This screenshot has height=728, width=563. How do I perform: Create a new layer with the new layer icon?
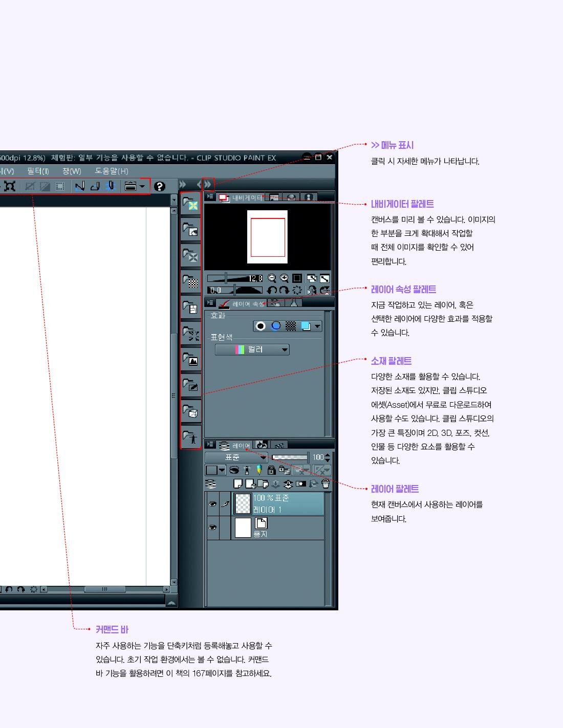tap(237, 483)
